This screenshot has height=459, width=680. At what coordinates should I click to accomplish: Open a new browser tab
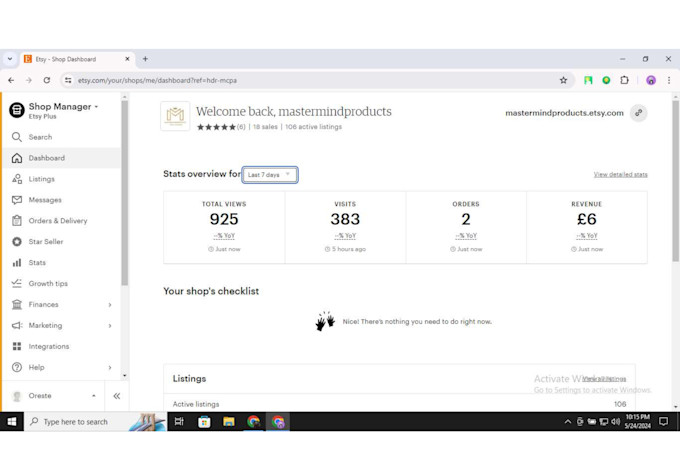click(145, 59)
